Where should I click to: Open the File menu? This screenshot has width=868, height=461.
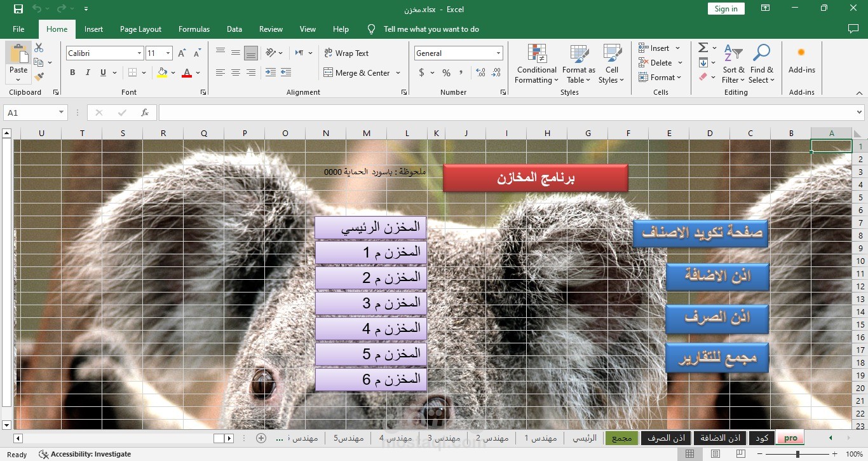[x=18, y=29]
